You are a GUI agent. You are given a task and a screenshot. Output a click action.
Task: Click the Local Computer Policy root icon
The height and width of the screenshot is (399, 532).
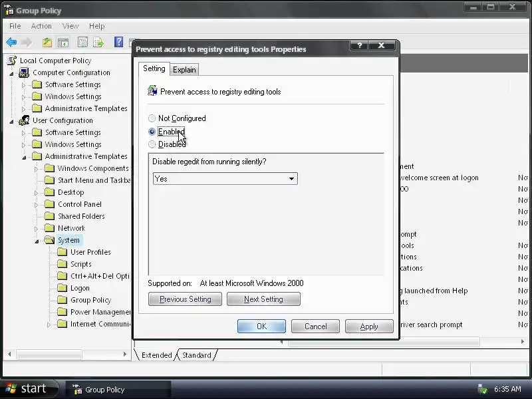pos(12,61)
